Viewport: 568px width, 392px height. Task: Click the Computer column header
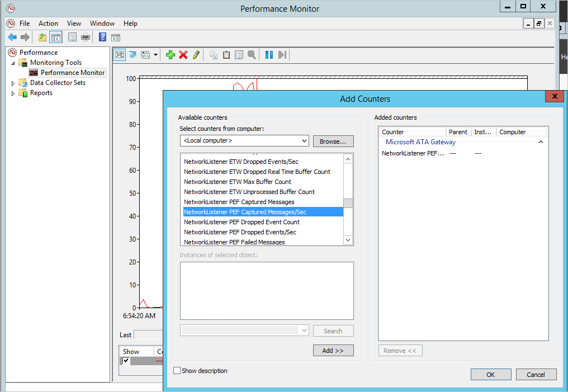point(521,132)
